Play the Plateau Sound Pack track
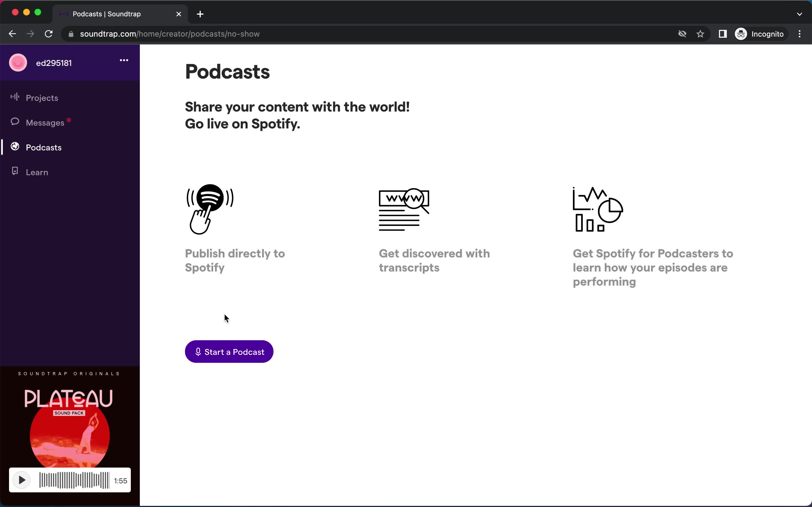 click(x=21, y=480)
